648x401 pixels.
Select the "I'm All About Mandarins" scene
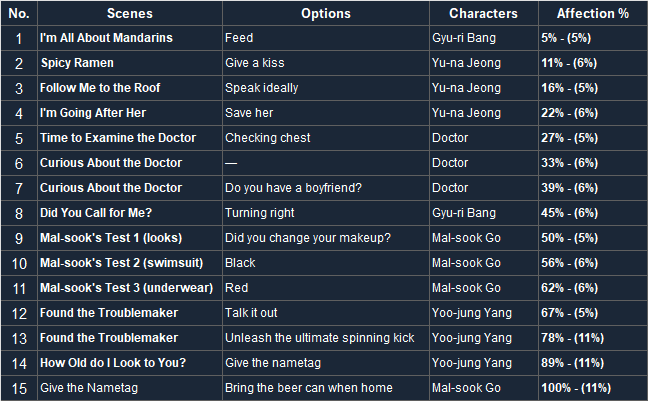[x=106, y=38]
